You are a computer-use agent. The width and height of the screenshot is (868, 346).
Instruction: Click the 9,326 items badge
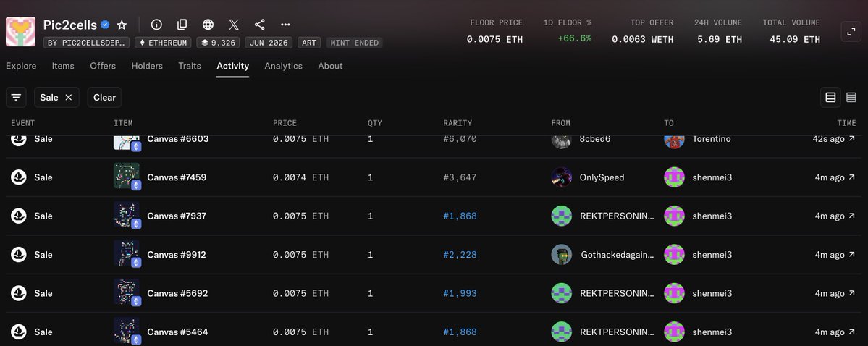pyautogui.click(x=218, y=43)
